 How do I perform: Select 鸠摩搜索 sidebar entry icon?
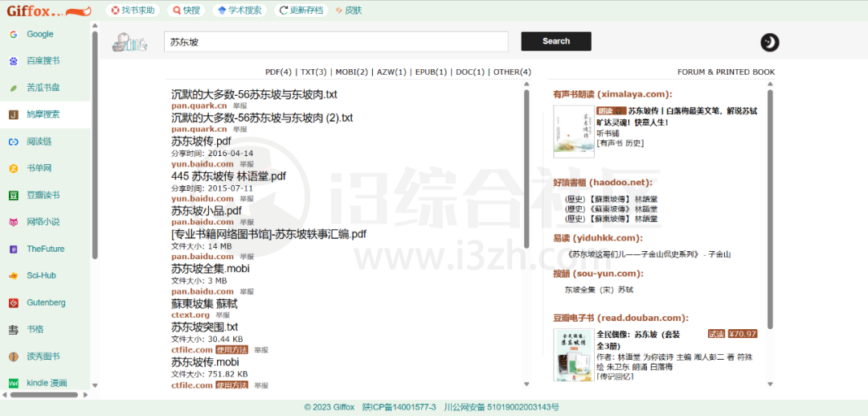(x=14, y=115)
